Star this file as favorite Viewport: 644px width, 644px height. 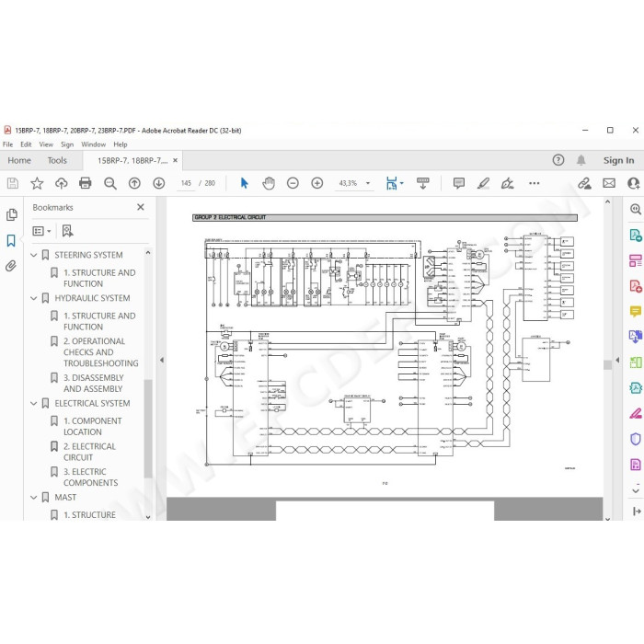[37, 183]
